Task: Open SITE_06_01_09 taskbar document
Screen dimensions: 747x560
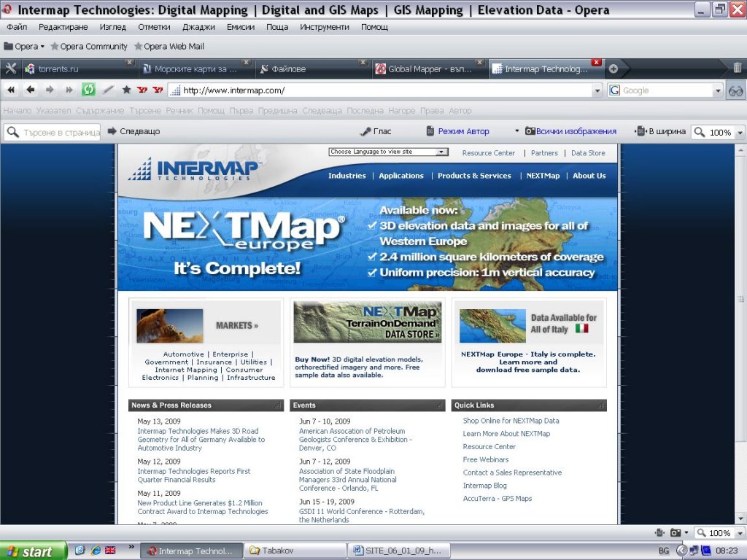Action: [x=398, y=551]
